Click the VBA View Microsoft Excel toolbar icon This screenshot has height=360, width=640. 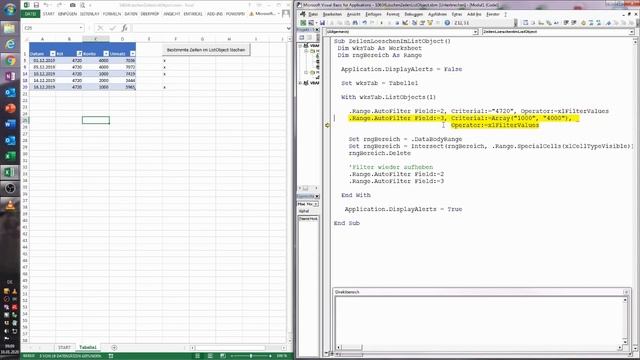coord(303,23)
